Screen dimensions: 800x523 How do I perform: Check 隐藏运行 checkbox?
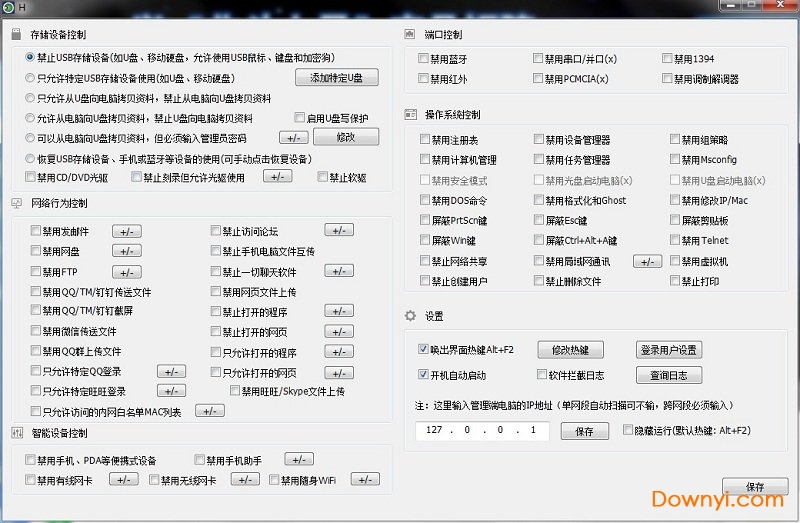click(x=628, y=430)
